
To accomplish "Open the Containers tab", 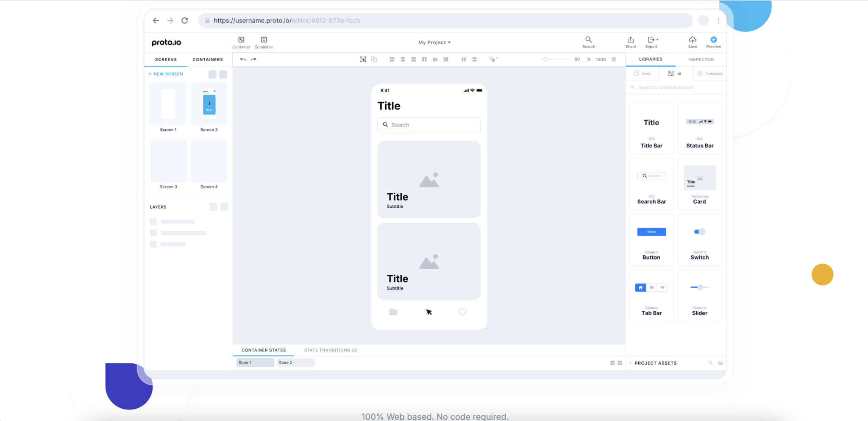I will tap(208, 59).
